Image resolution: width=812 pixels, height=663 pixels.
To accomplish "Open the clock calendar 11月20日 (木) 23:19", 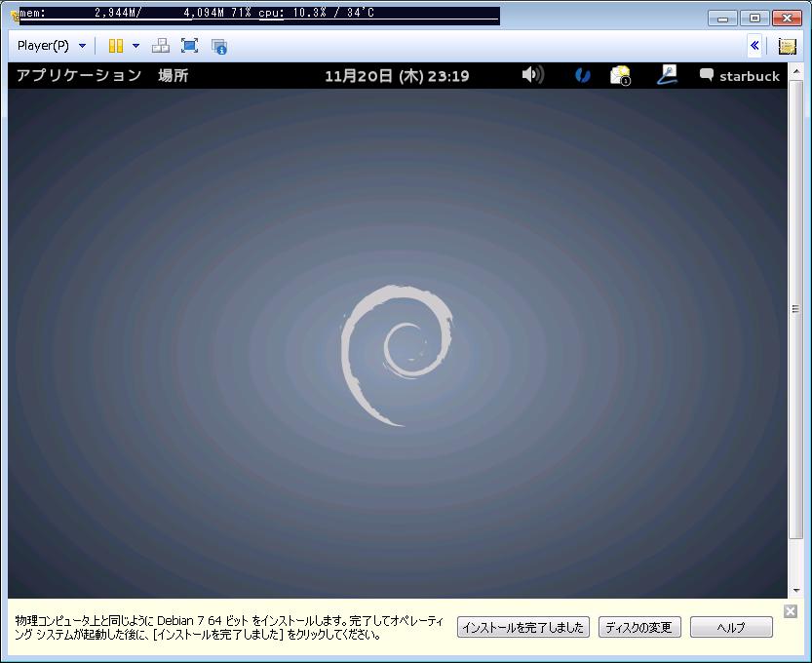I will click(x=397, y=76).
